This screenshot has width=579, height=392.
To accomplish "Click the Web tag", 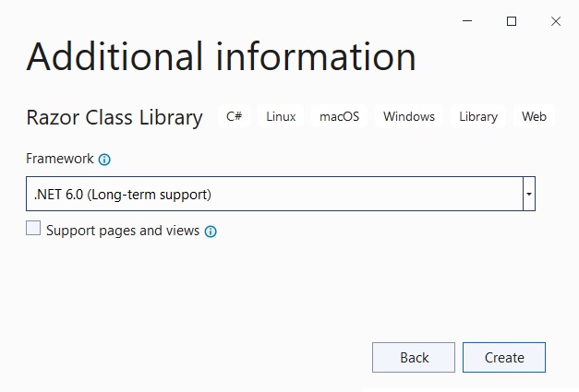I will [x=534, y=116].
